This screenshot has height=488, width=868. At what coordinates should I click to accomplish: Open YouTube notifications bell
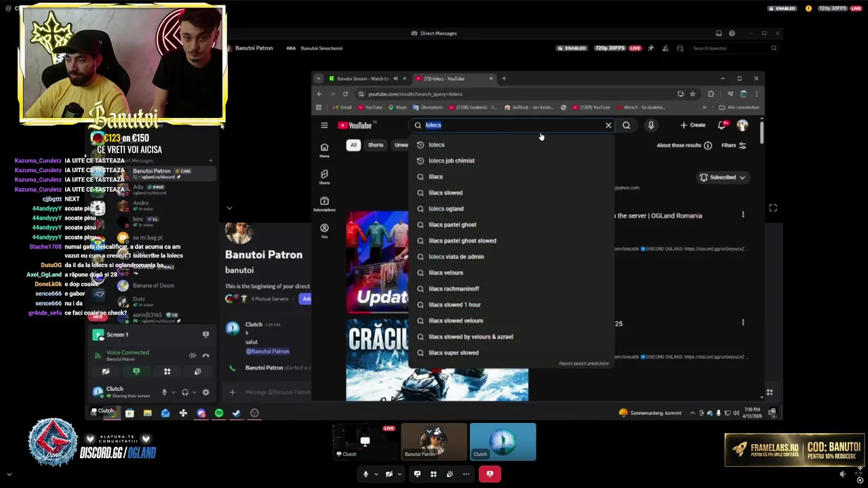pyautogui.click(x=722, y=125)
